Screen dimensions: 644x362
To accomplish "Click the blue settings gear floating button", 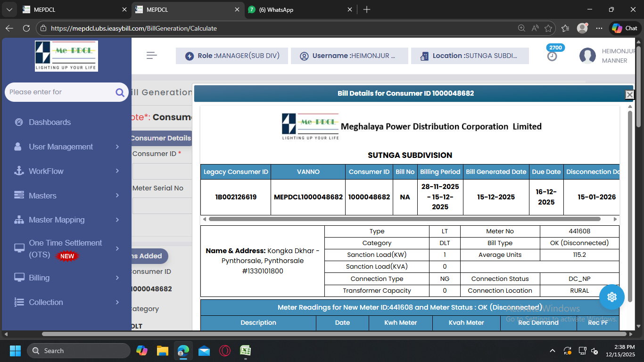I will 611,297.
